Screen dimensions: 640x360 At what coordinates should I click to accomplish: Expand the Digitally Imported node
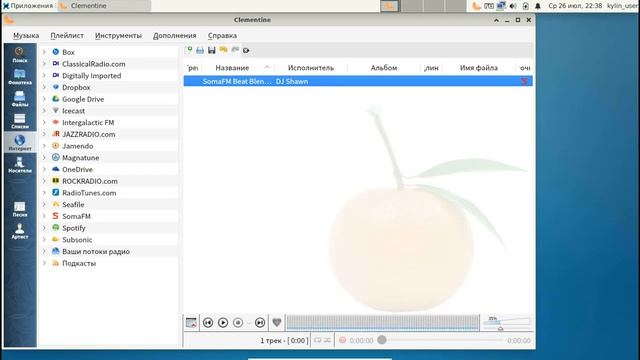tap(44, 76)
